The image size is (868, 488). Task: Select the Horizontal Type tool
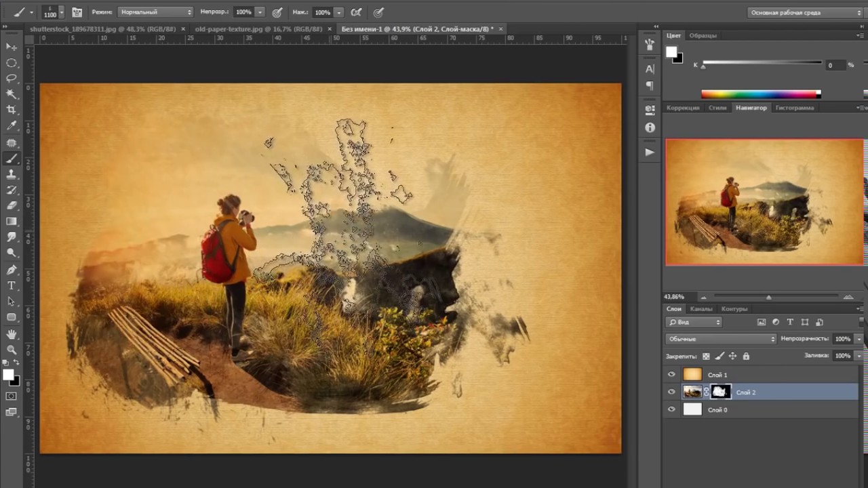[x=12, y=285]
